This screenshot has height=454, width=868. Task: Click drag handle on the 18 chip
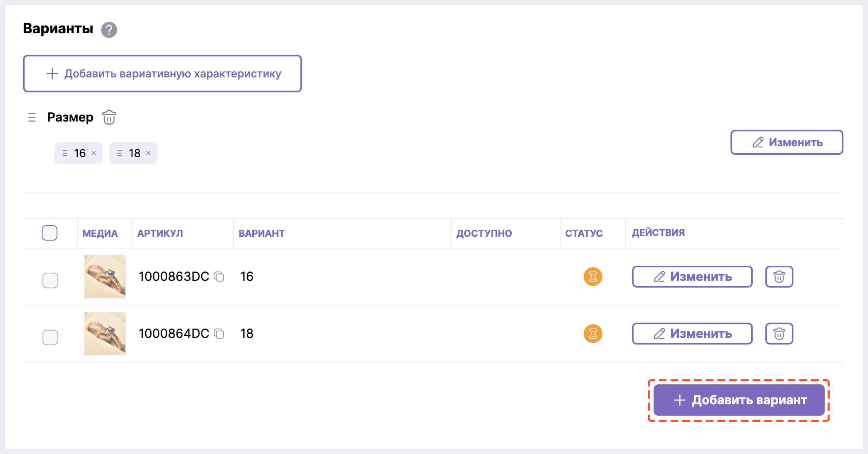pos(120,153)
